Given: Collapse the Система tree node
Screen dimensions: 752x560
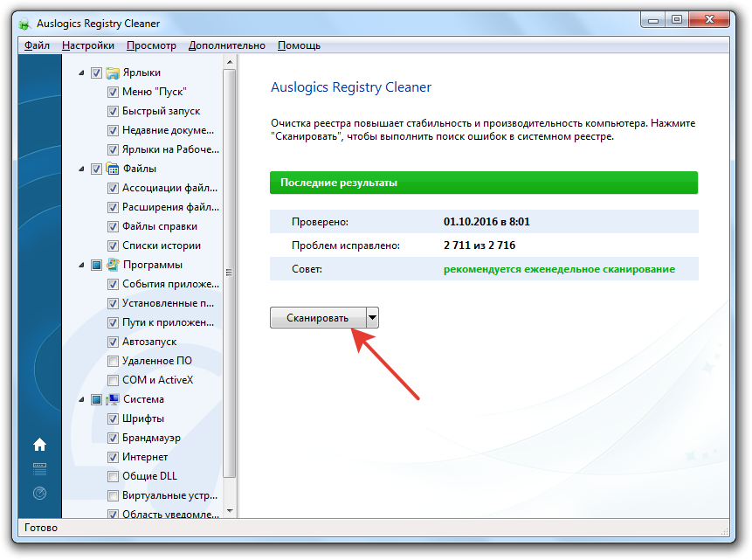Looking at the screenshot, I should tap(81, 399).
